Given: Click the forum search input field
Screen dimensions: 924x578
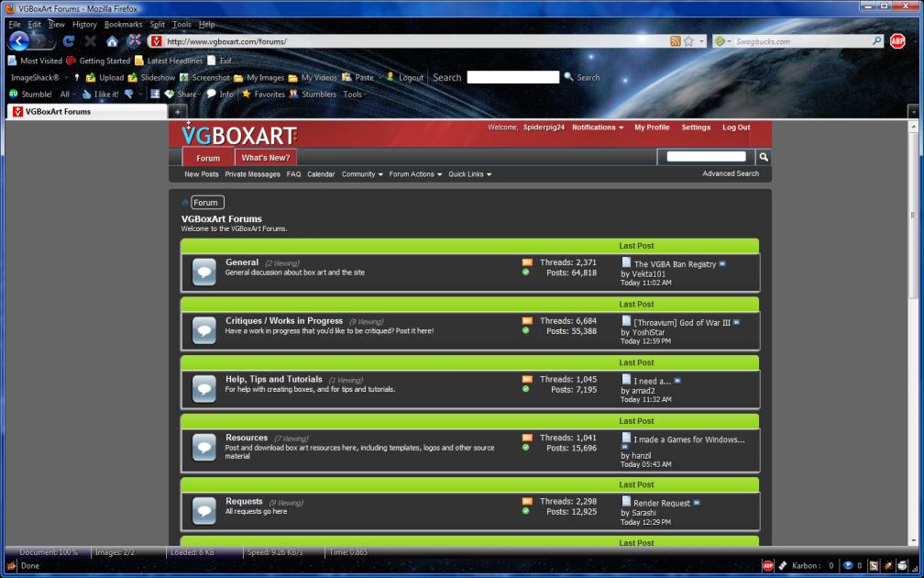Looking at the screenshot, I should click(x=706, y=157).
